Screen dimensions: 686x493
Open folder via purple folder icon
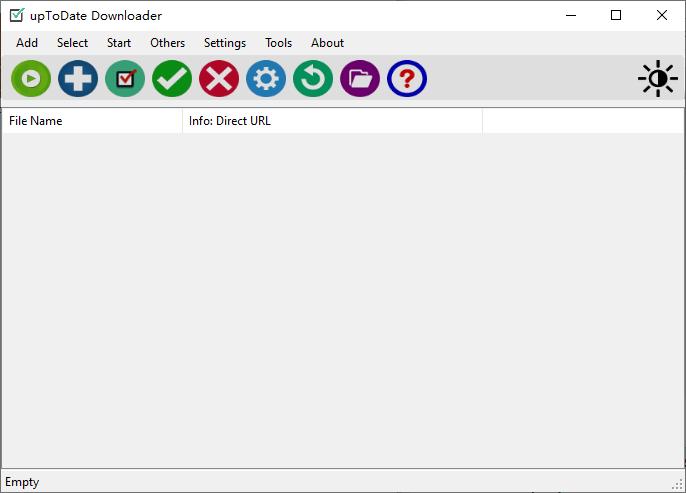[x=360, y=79]
